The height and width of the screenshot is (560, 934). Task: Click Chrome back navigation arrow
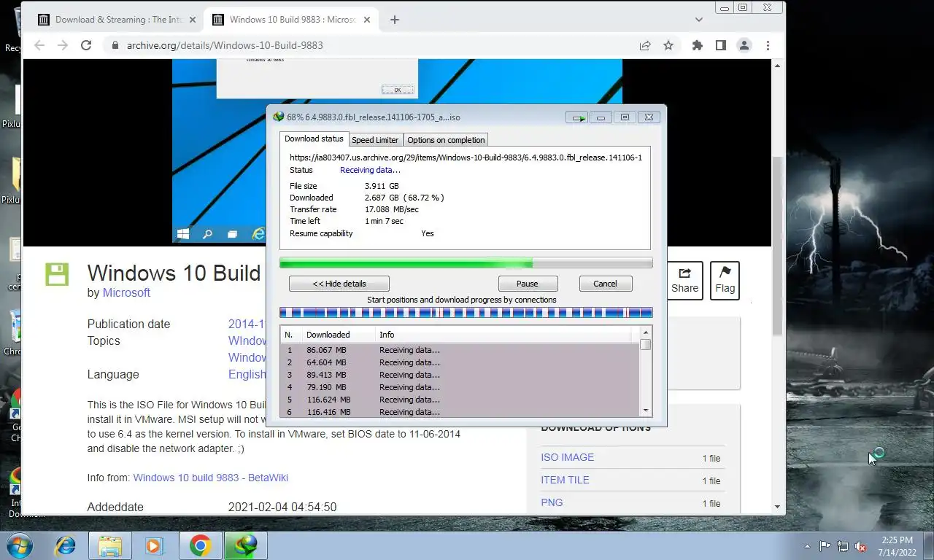tap(39, 45)
